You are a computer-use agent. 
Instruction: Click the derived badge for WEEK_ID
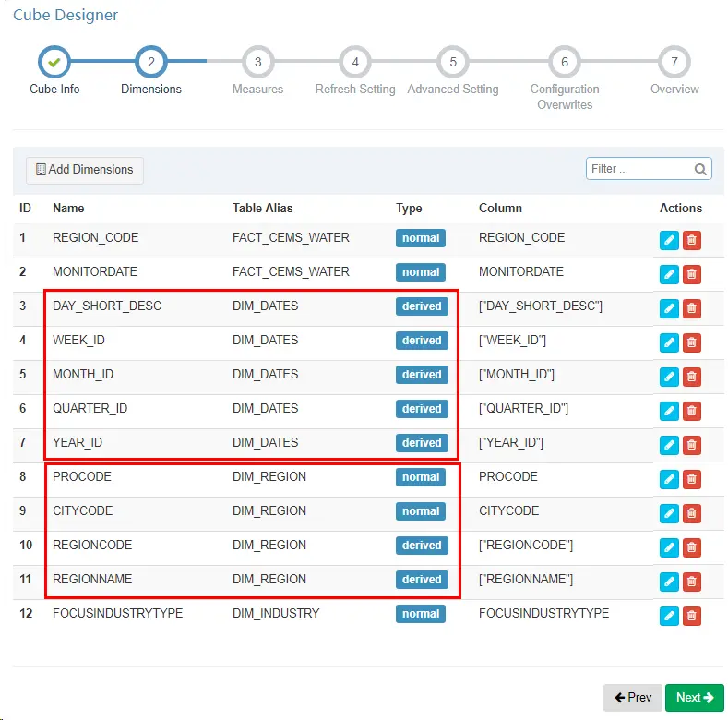(422, 341)
